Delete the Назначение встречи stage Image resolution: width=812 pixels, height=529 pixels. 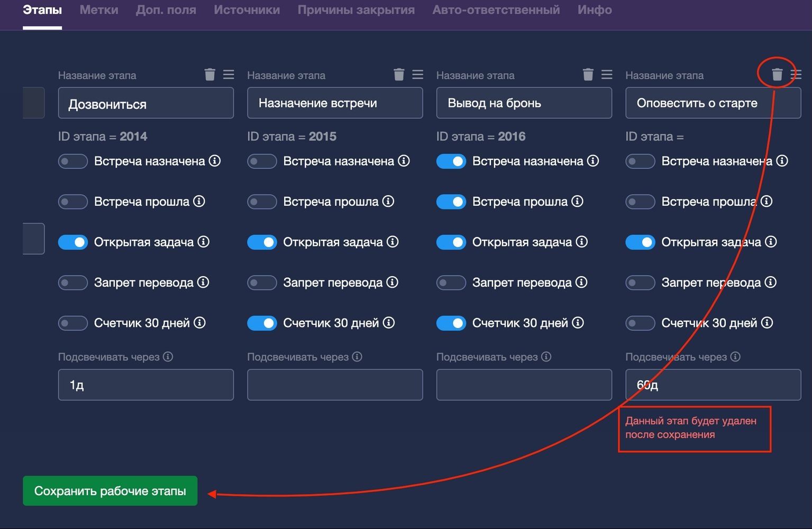pos(399,75)
